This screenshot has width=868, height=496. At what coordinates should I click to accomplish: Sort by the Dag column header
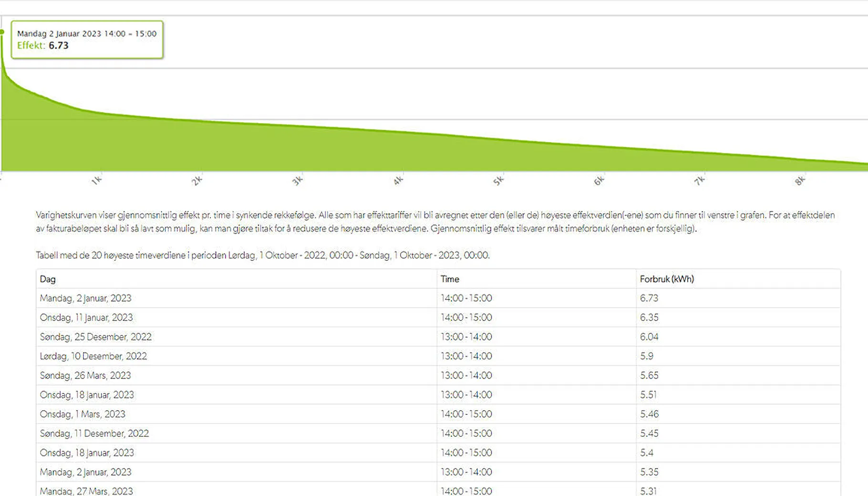click(48, 279)
